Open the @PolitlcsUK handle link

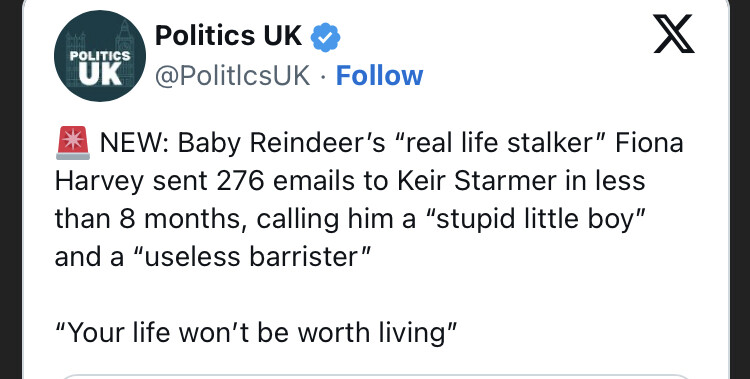pyautogui.click(x=233, y=76)
